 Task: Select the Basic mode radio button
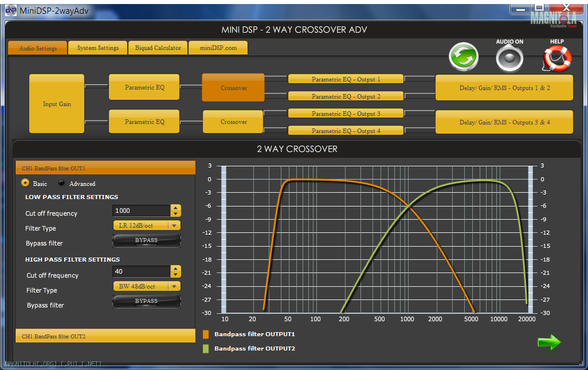(x=25, y=183)
